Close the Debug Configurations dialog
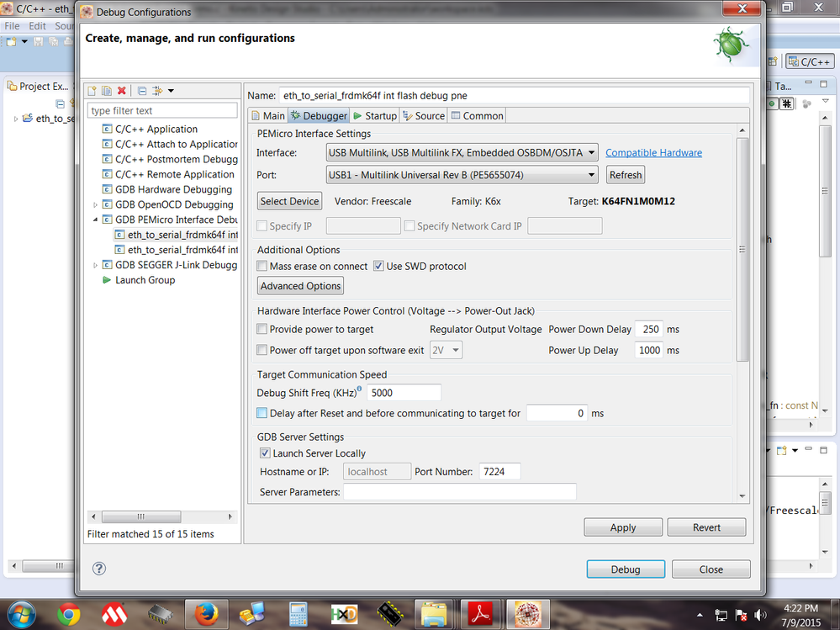Image resolution: width=840 pixels, height=630 pixels. click(x=711, y=569)
